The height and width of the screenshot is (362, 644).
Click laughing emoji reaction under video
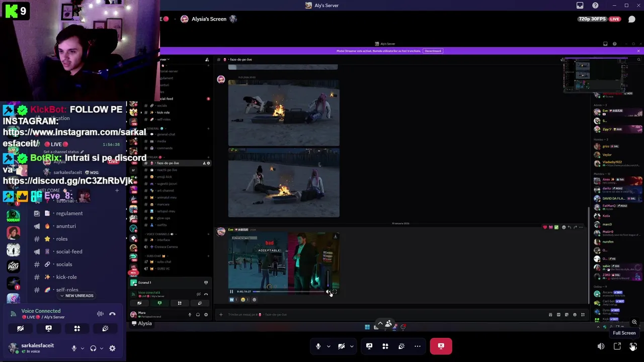tap(245, 300)
